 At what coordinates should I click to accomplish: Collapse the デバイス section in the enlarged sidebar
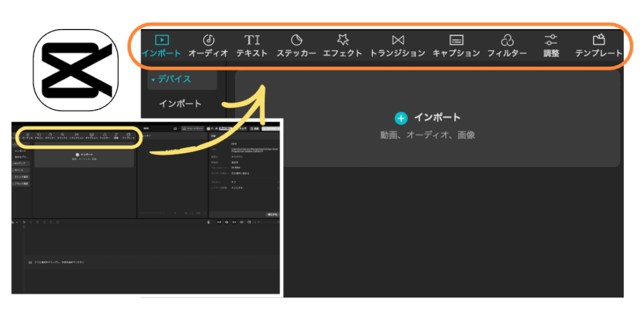click(x=182, y=79)
